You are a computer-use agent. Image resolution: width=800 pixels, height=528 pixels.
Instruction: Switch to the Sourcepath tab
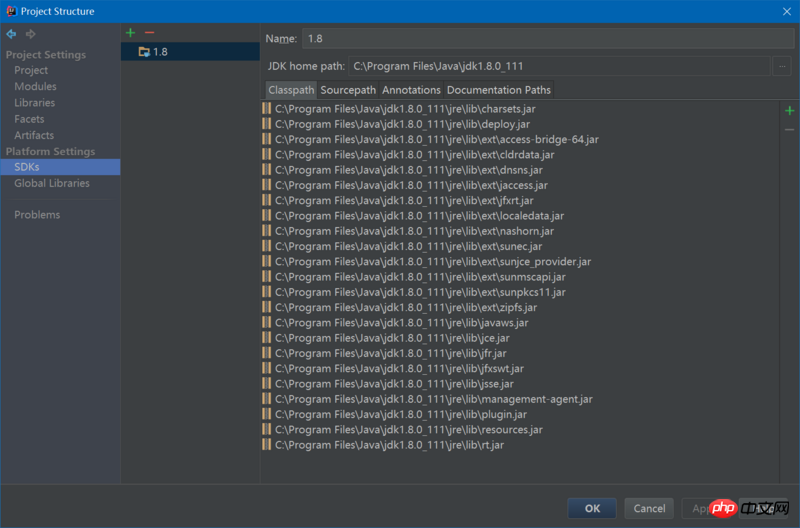click(x=348, y=90)
